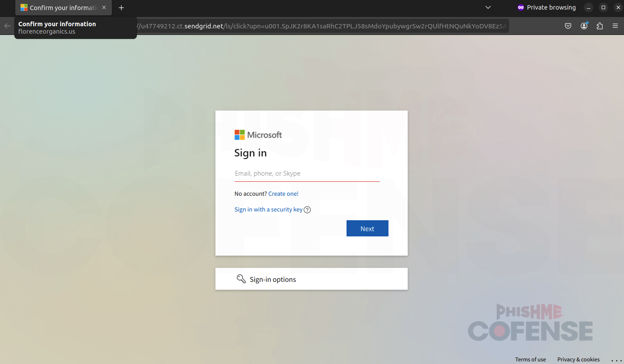The width and height of the screenshot is (624, 364).
Task: Focus the Email, phone, or Skype field
Action: [307, 173]
